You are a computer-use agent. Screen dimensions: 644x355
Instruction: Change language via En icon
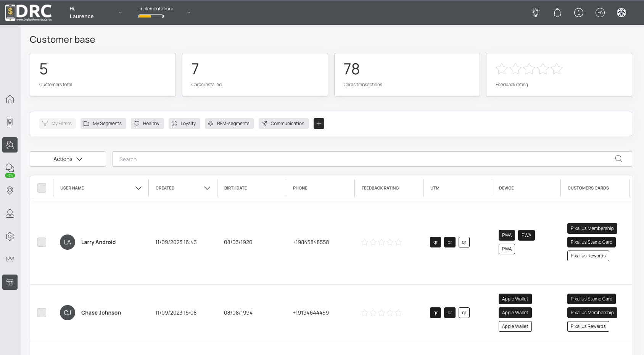tap(600, 13)
